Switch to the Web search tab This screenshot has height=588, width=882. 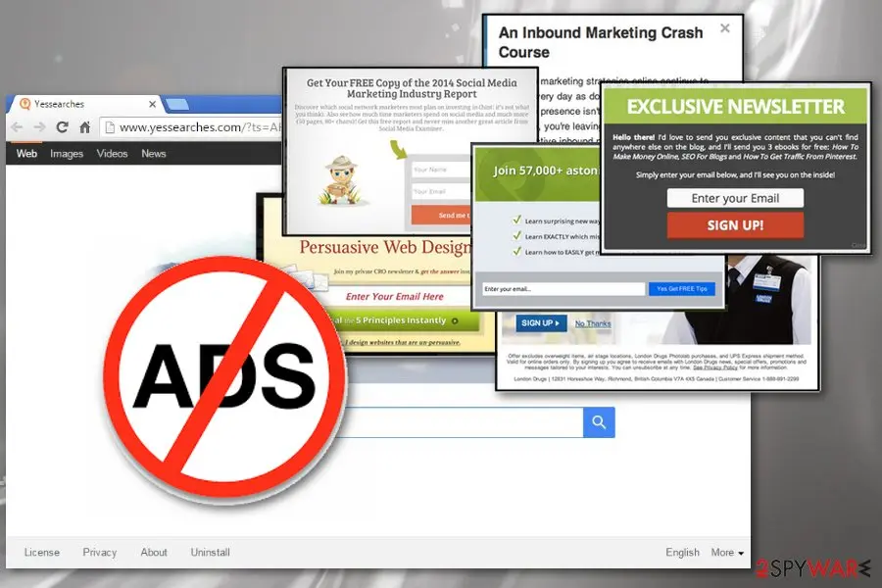(26, 153)
